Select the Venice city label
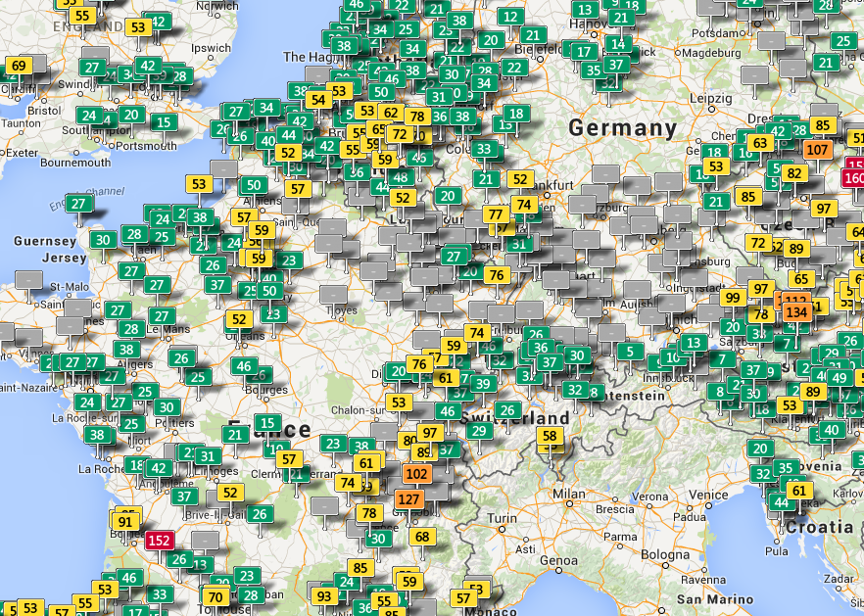864x616 pixels. point(708,495)
